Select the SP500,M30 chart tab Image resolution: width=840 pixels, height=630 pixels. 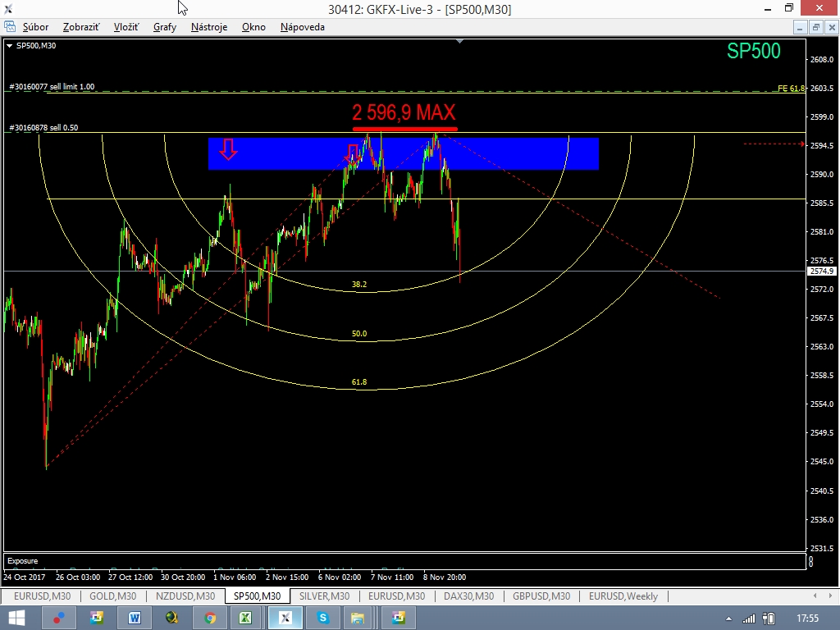click(257, 596)
